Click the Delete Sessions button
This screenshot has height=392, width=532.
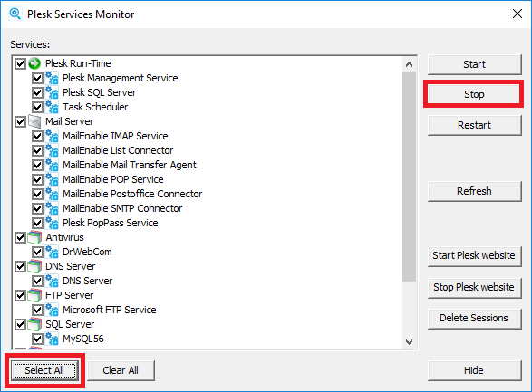pyautogui.click(x=474, y=318)
